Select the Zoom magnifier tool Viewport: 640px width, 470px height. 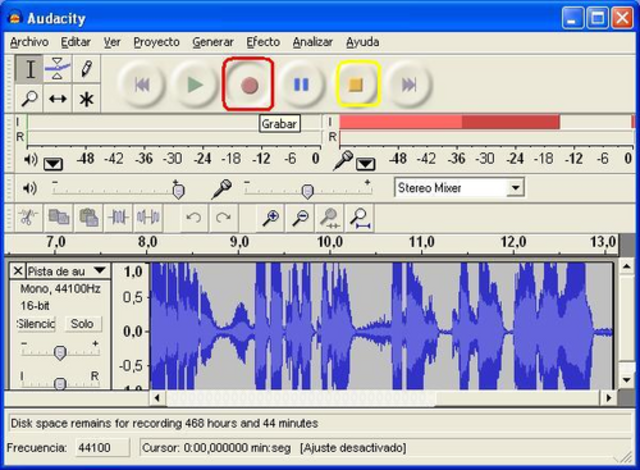29,98
